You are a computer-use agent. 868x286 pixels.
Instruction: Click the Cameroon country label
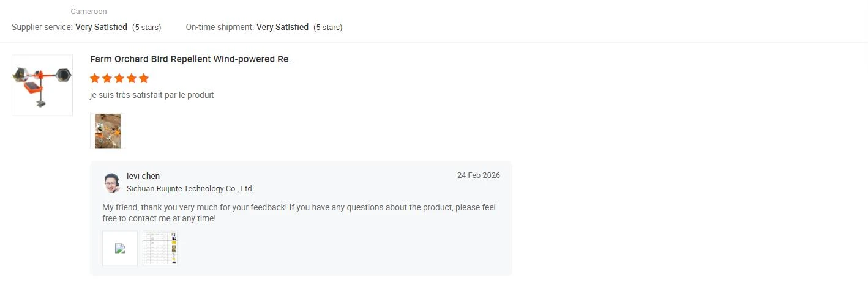[x=89, y=12]
